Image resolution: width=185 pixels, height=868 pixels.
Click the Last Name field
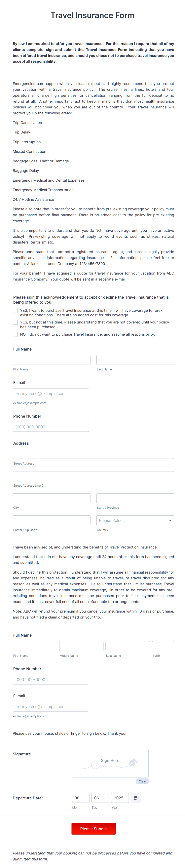pos(135,359)
